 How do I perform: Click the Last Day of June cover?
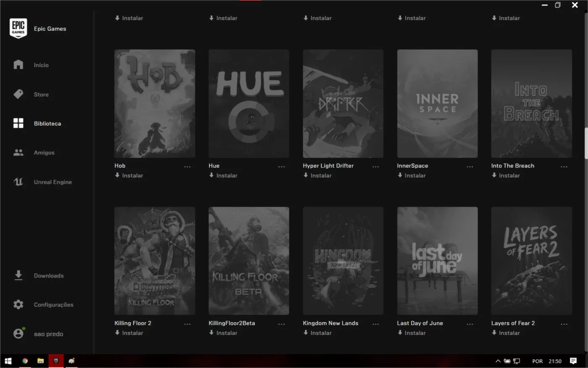tap(437, 261)
